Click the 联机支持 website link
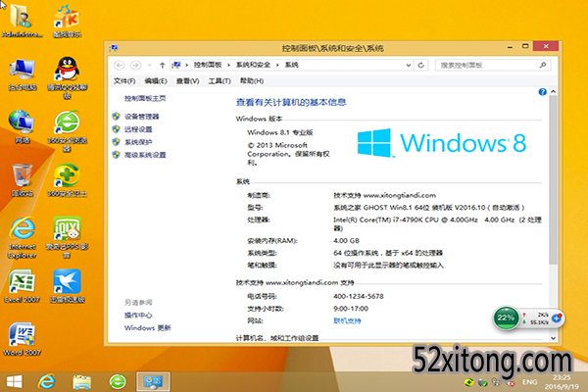This screenshot has height=392, width=588. [347, 321]
